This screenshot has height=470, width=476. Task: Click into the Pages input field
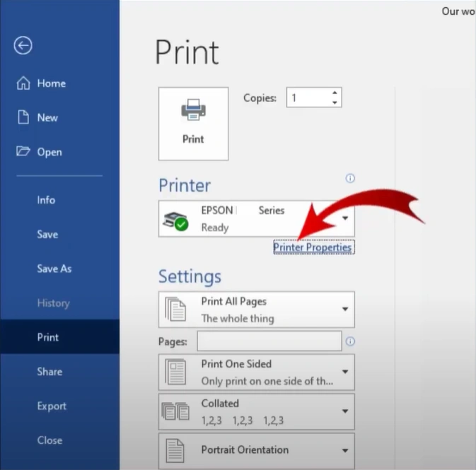[269, 341]
